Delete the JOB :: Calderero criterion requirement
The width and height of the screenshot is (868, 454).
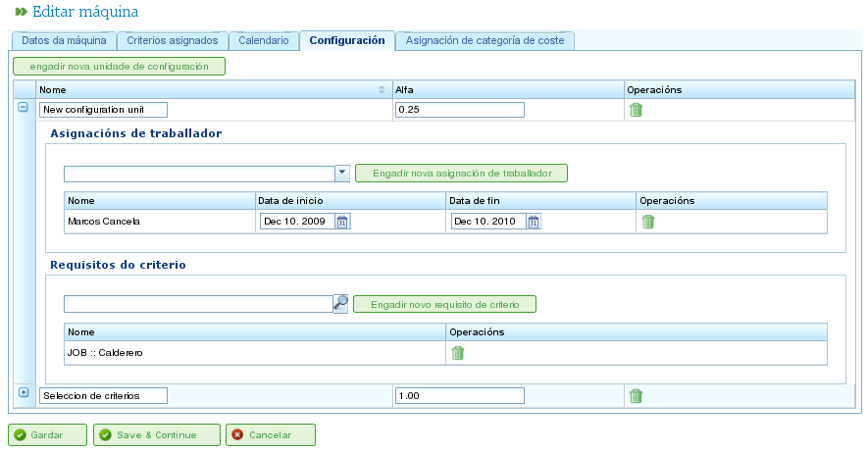pyautogui.click(x=457, y=353)
